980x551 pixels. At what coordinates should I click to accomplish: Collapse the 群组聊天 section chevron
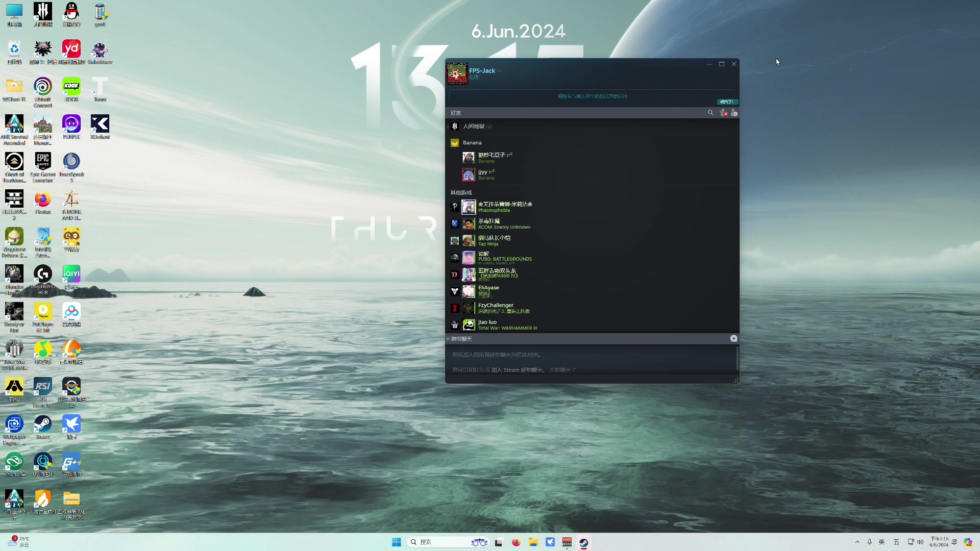click(448, 339)
